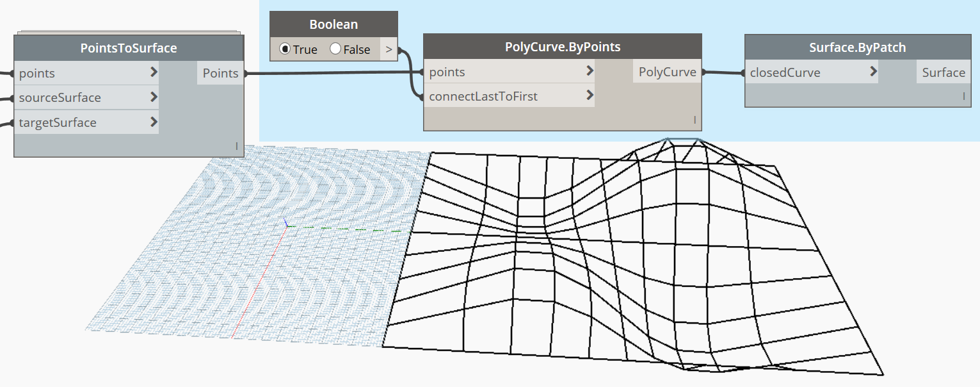Select the PointsToSurface node header
Screen dimensions: 980x387
pos(129,48)
